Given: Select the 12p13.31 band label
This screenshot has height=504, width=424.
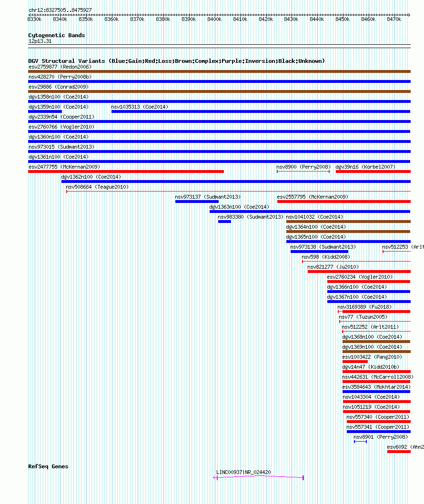Looking at the screenshot, I should (x=40, y=41).
